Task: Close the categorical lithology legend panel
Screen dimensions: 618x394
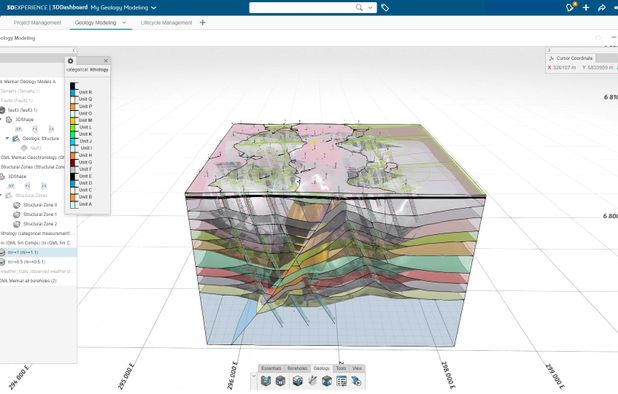Action: [x=106, y=61]
